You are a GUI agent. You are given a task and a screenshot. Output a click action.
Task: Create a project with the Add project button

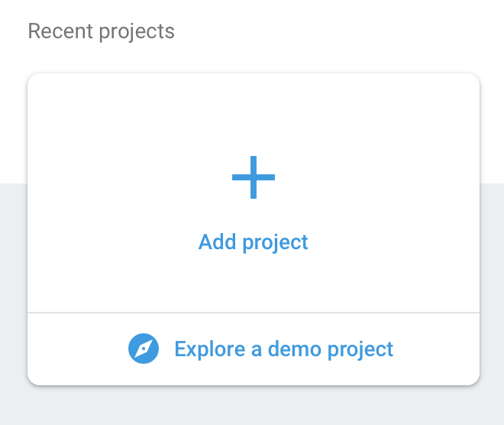pyautogui.click(x=254, y=242)
